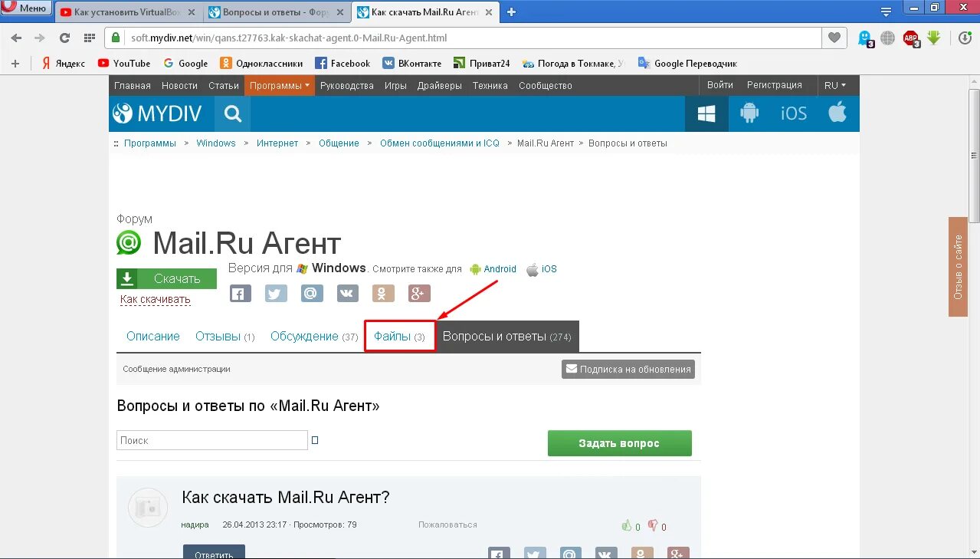Open the Одноклассники bookmark

(x=261, y=64)
